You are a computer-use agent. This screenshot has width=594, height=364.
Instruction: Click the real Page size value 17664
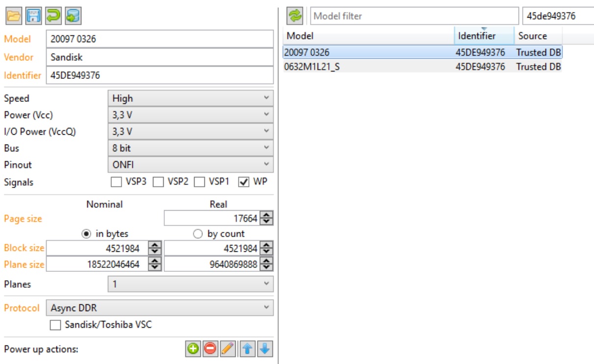coord(246,218)
